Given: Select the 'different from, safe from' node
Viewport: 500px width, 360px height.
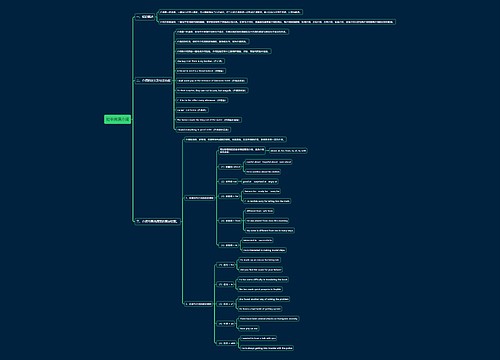Looking at the screenshot, I should tap(259, 211).
